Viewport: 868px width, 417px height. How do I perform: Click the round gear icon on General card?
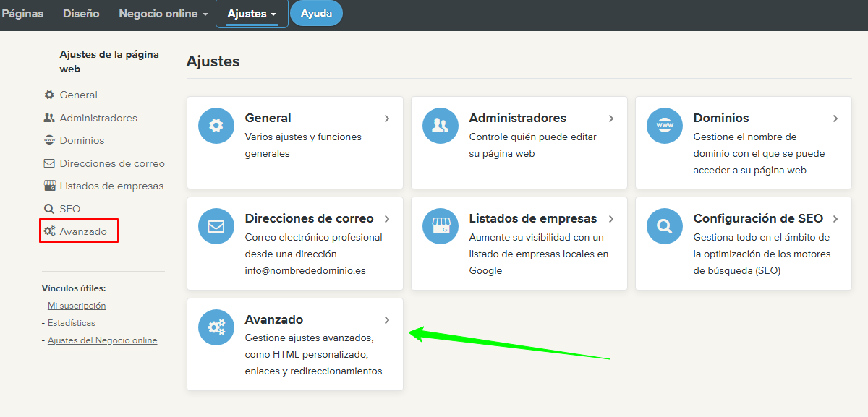(x=216, y=126)
